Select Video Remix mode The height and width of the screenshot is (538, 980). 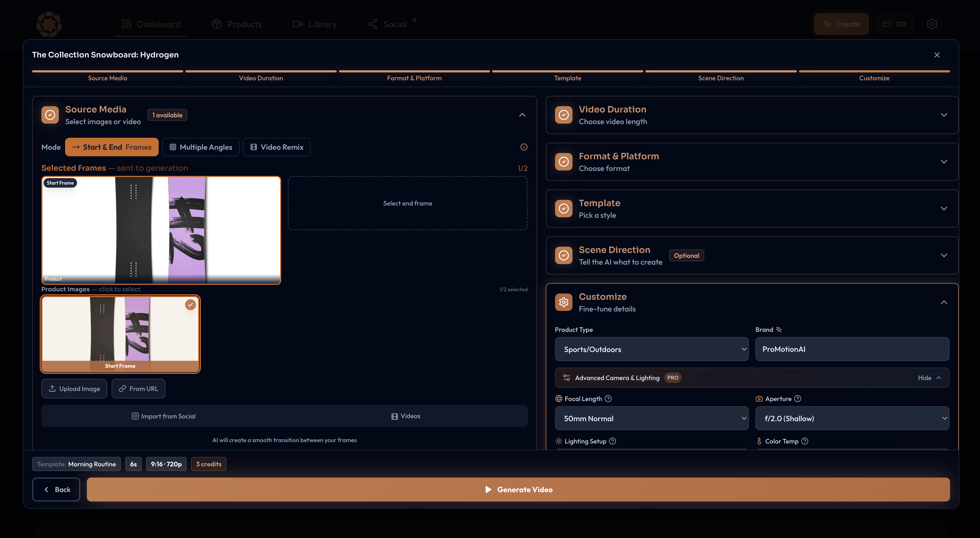(x=277, y=147)
